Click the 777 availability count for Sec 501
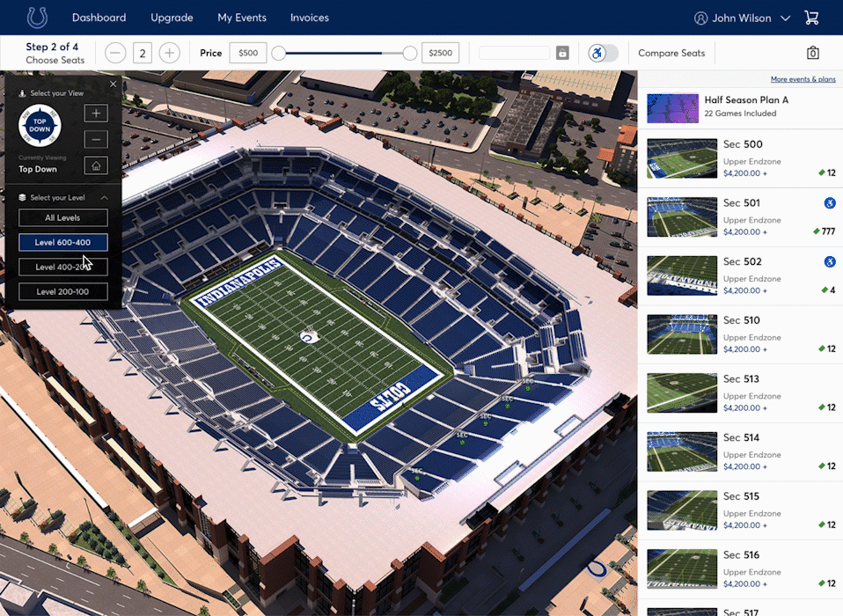Viewport: 843px width, 616px height. [829, 231]
